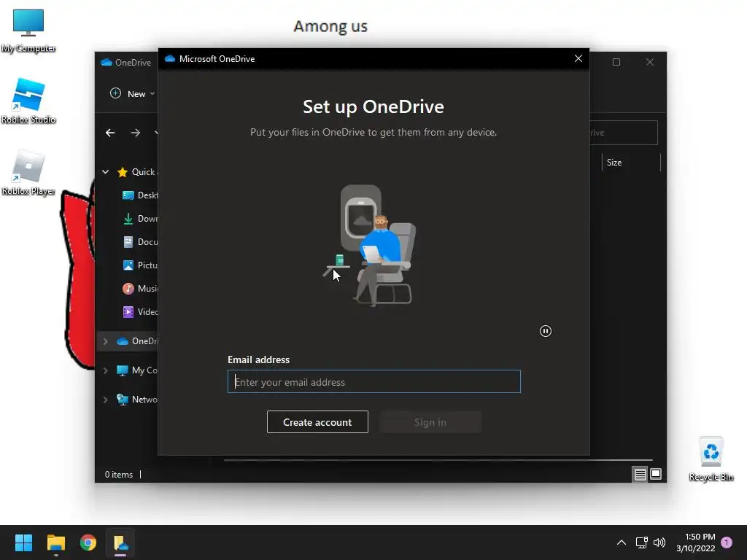The height and width of the screenshot is (560, 747).
Task: Switch to details view in File Explorer
Action: (x=640, y=474)
